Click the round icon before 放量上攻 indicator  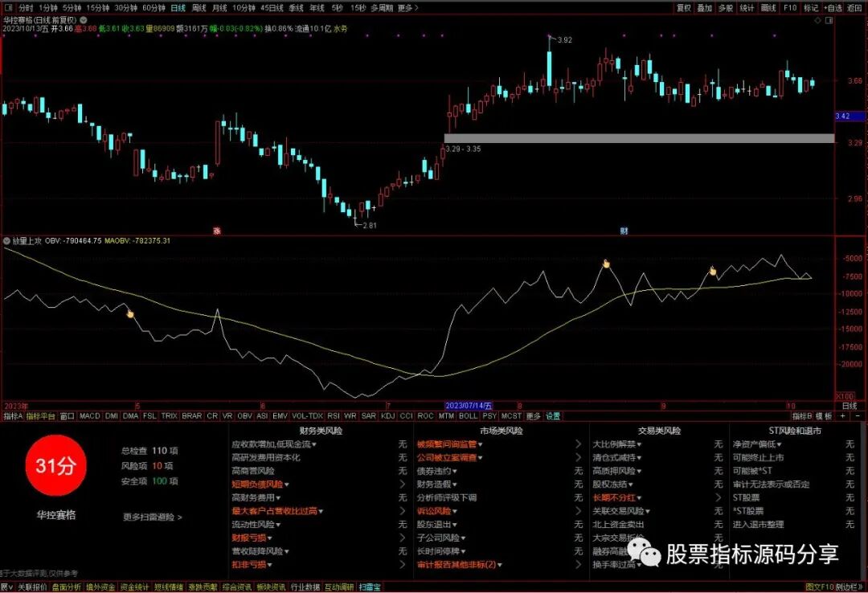tap(6, 241)
